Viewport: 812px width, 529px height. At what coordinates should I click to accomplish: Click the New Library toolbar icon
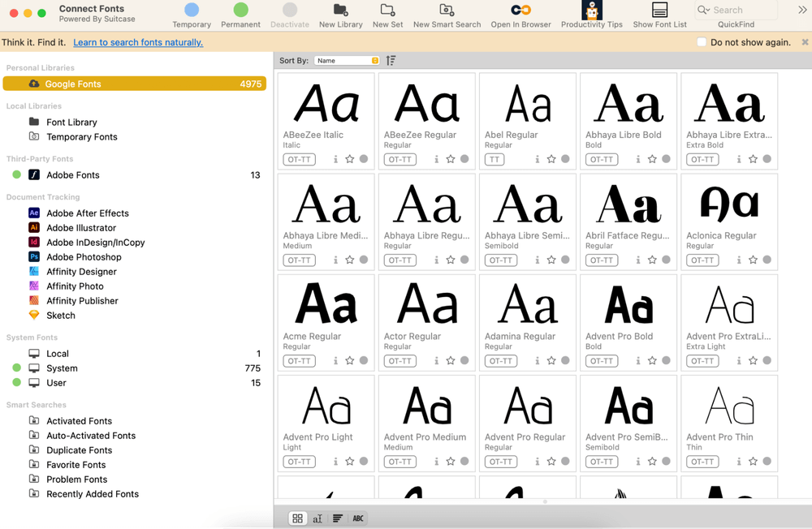tap(340, 11)
